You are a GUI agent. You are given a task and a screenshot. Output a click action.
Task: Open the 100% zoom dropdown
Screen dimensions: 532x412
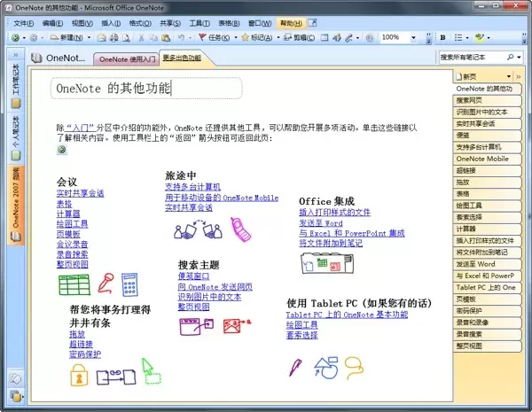pyautogui.click(x=413, y=37)
